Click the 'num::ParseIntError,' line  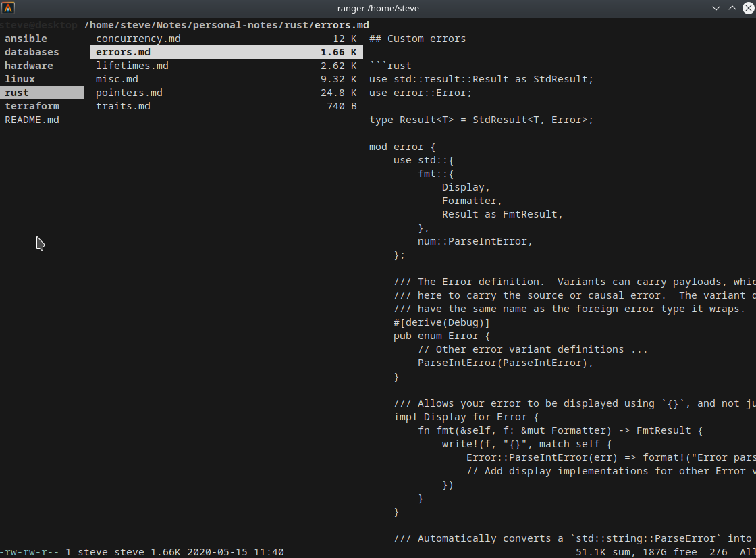click(475, 241)
